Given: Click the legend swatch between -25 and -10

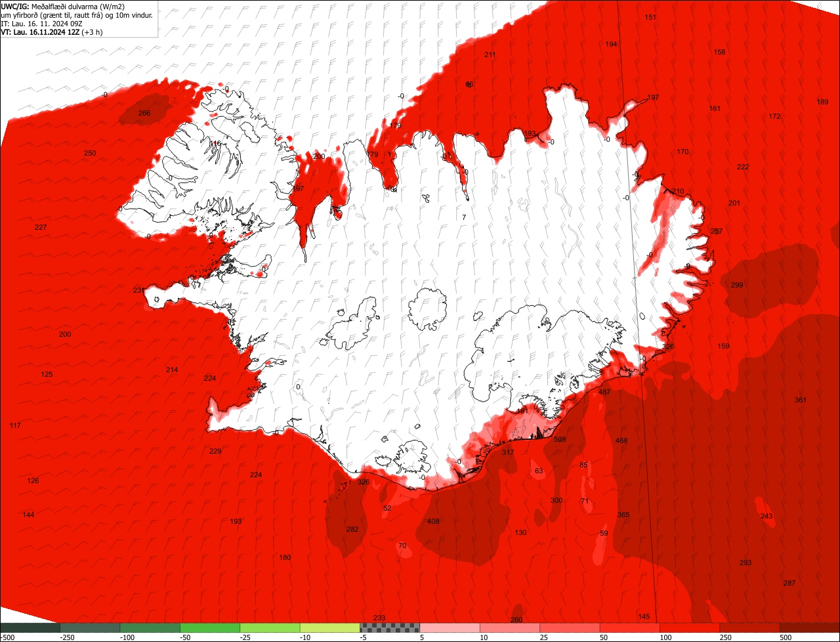Looking at the screenshot, I should point(270,628).
